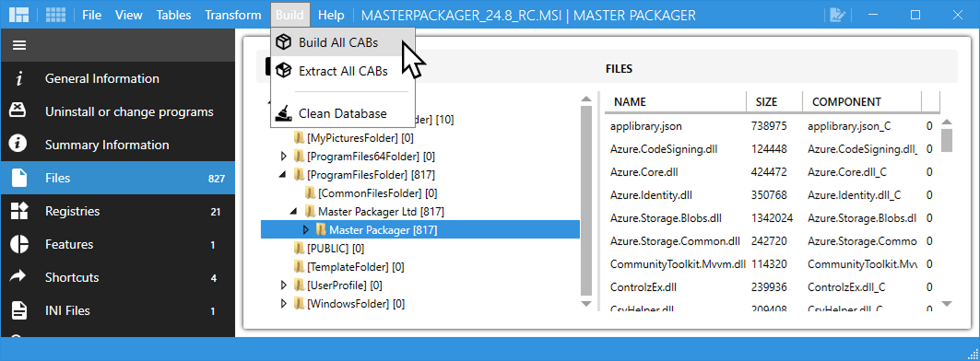The height and width of the screenshot is (361, 980).
Task: Select the Azure.Identity.dll file row
Action: coord(772,195)
